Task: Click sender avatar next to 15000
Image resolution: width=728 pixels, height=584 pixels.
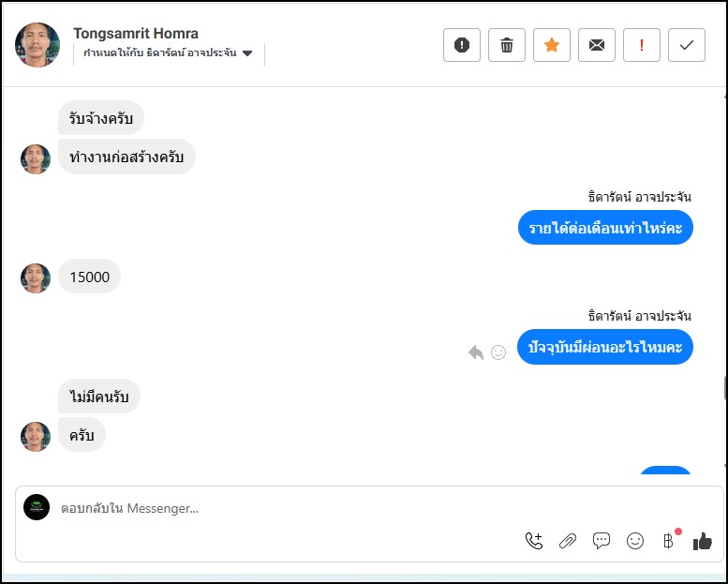Action: (36, 278)
